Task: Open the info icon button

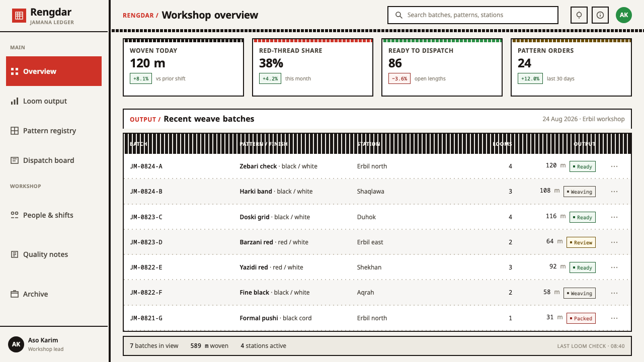Action: (x=600, y=15)
